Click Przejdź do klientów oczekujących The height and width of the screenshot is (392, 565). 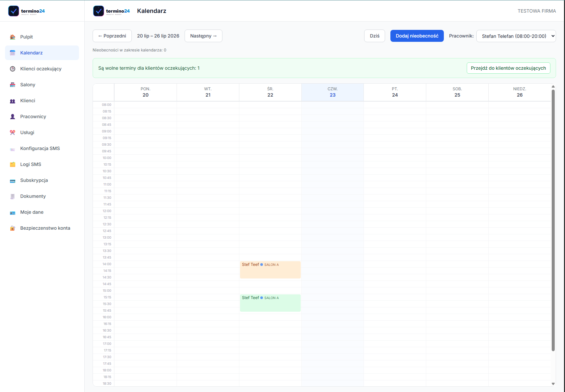[508, 68]
